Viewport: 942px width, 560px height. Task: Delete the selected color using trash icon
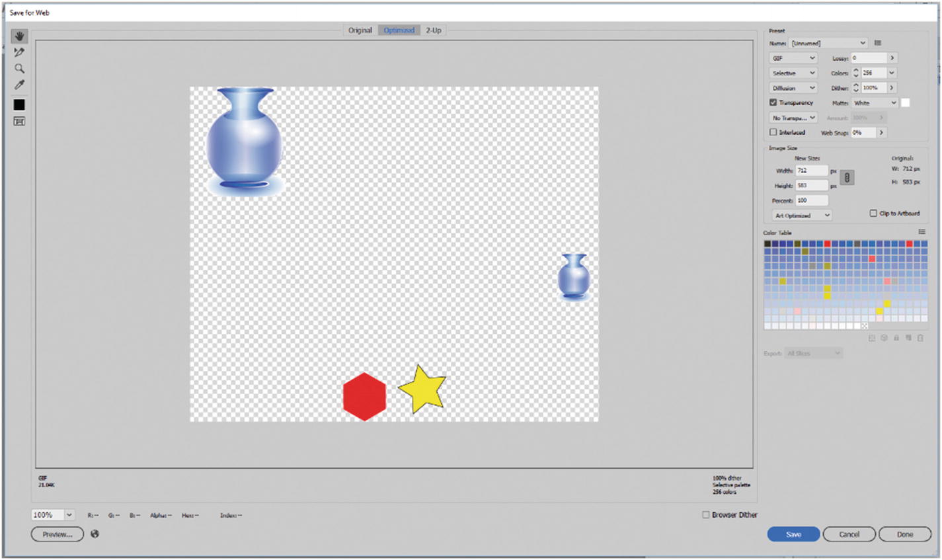[x=920, y=338]
